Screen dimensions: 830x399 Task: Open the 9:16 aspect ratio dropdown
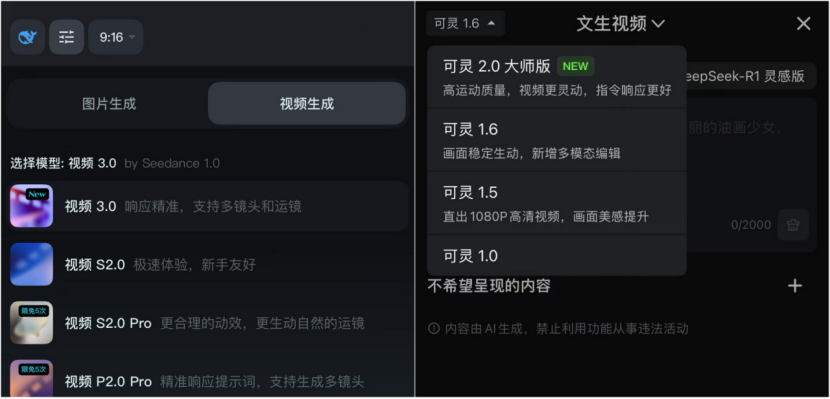point(115,38)
